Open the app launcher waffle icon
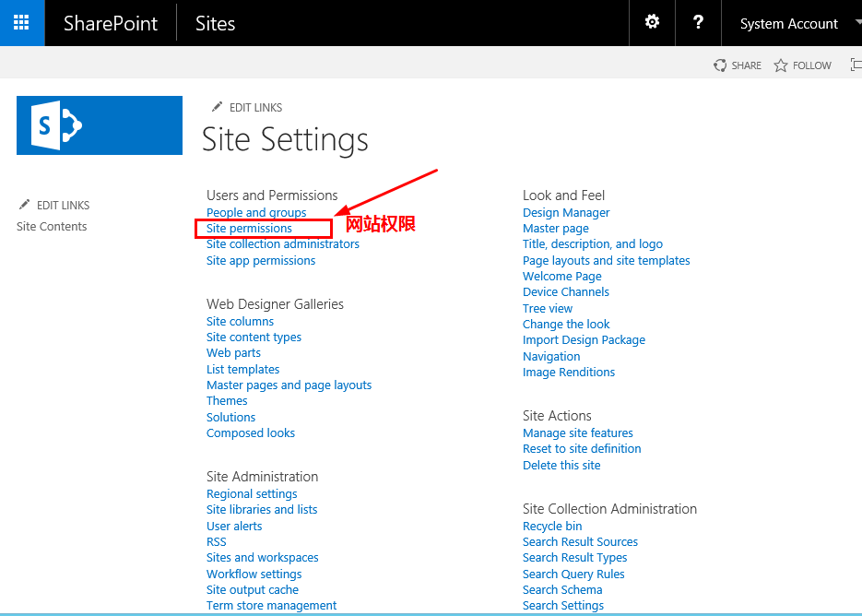Screen dimensions: 862x616 point(21,22)
